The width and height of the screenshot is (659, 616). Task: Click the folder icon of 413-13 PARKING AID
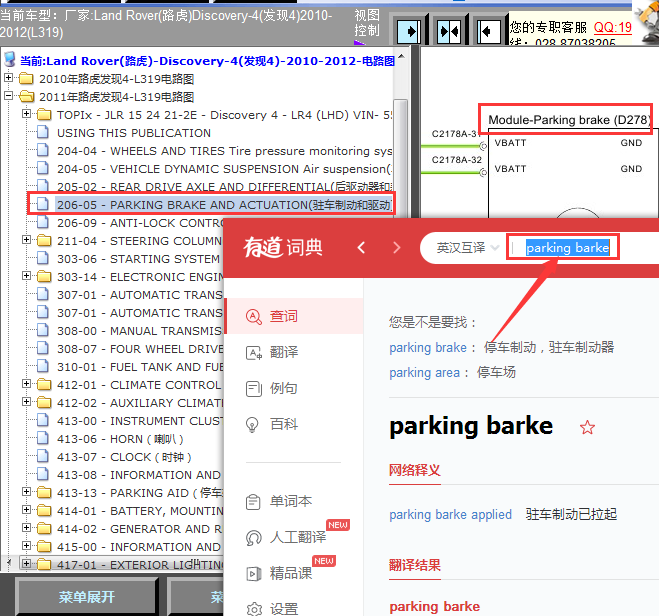44,492
